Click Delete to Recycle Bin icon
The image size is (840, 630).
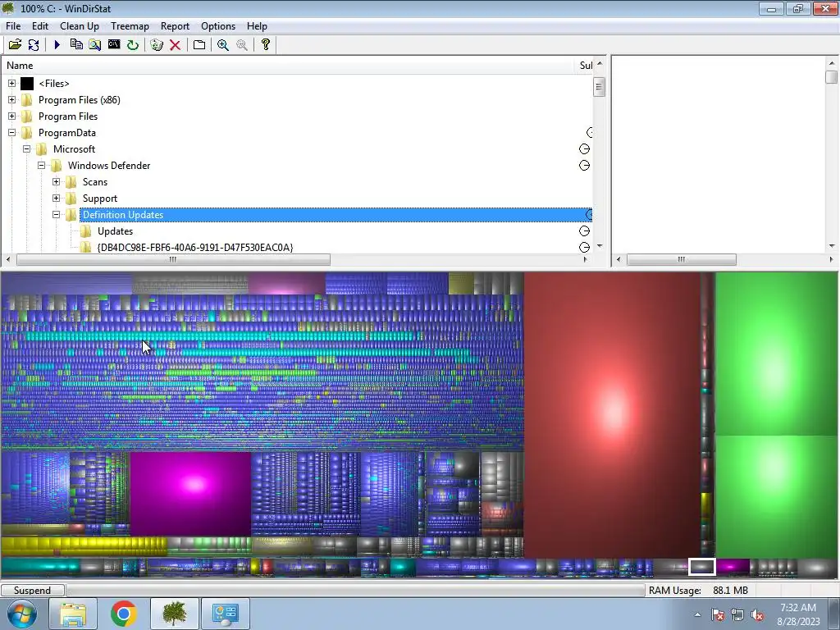pyautogui.click(x=157, y=44)
